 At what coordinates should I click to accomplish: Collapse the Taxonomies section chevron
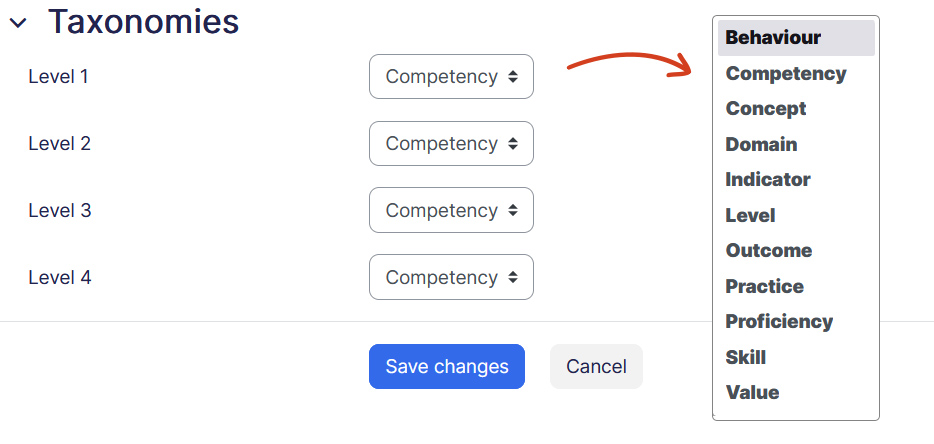coord(18,23)
